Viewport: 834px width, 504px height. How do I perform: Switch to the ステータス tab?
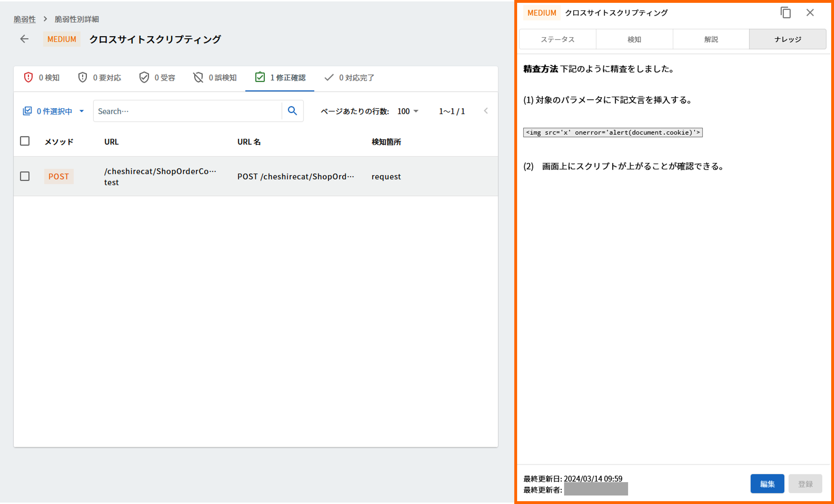(x=557, y=39)
